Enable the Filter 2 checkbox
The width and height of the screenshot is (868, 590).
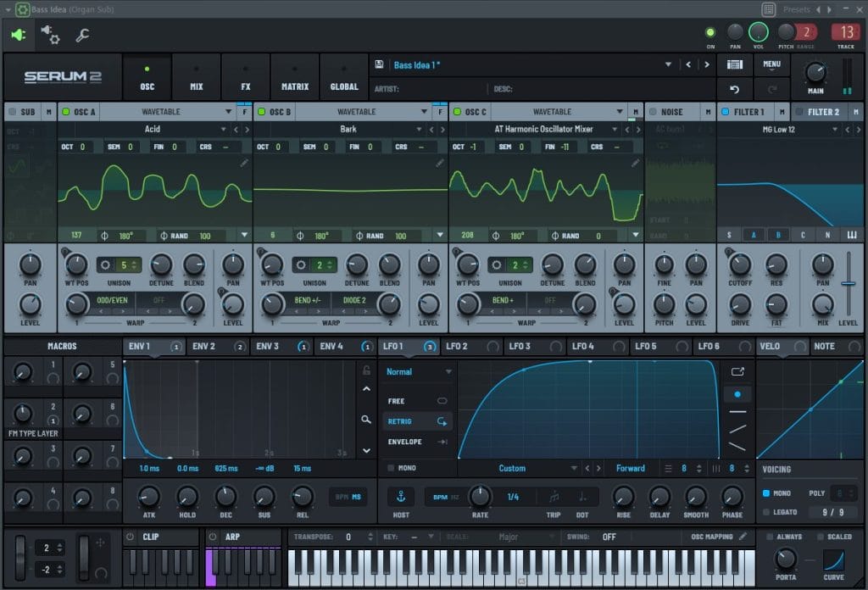click(x=798, y=112)
